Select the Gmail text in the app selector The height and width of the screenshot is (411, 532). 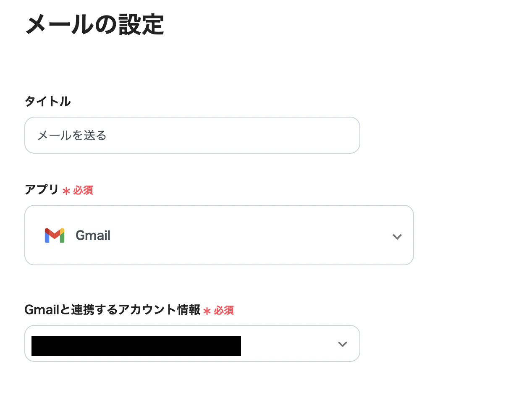point(93,236)
